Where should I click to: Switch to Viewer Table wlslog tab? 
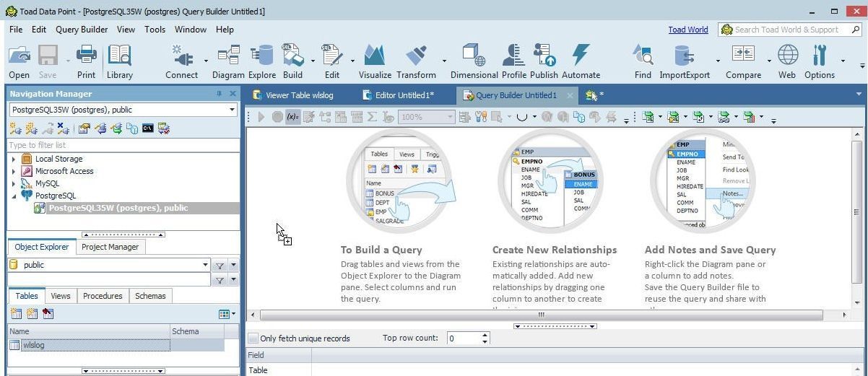pyautogui.click(x=292, y=95)
